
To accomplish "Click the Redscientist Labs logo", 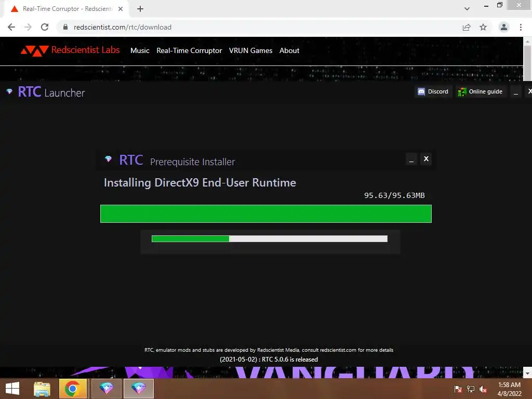I will tap(70, 50).
